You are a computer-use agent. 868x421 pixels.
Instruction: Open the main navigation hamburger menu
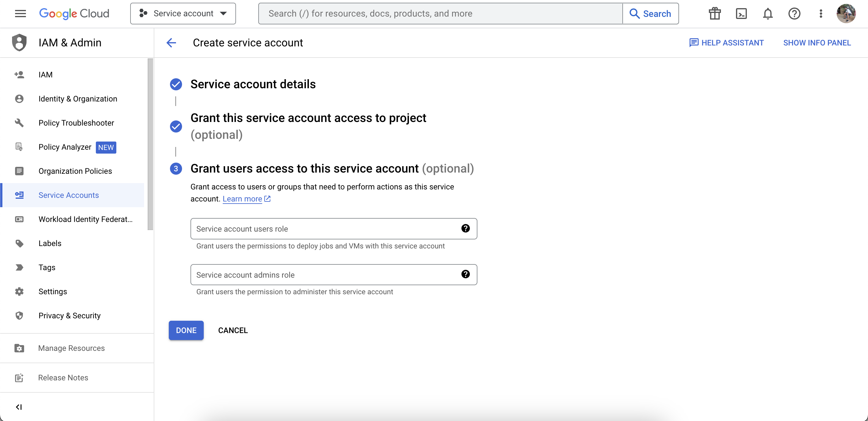(20, 14)
